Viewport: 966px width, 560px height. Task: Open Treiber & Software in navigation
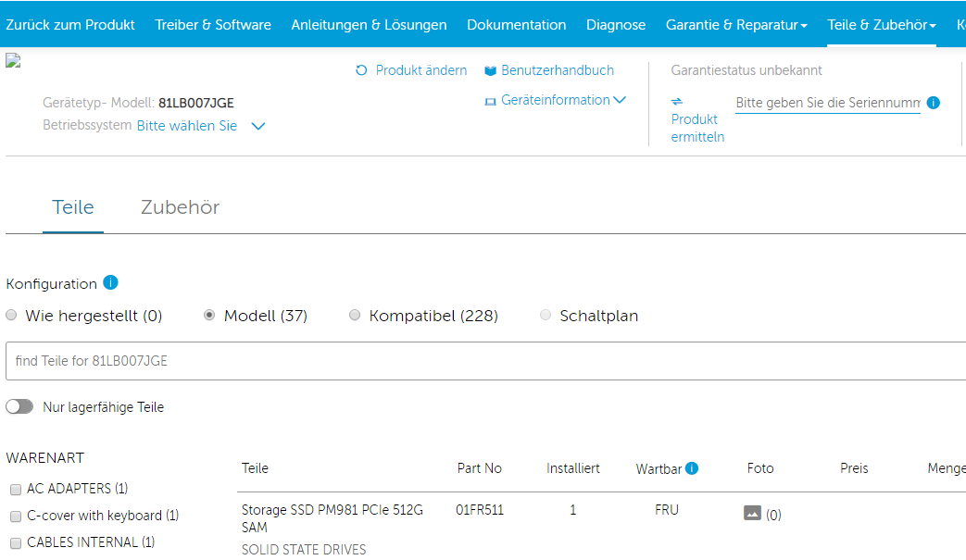click(x=213, y=25)
